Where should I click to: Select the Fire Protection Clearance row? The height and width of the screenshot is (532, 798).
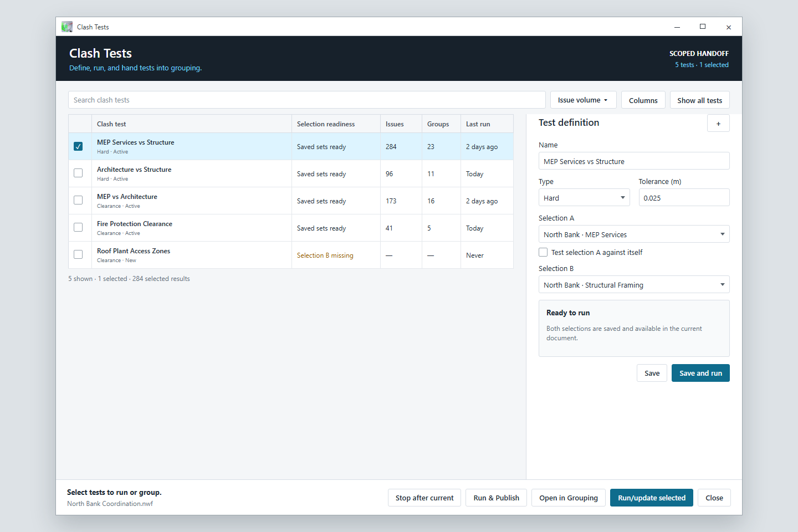pyautogui.click(x=291, y=228)
